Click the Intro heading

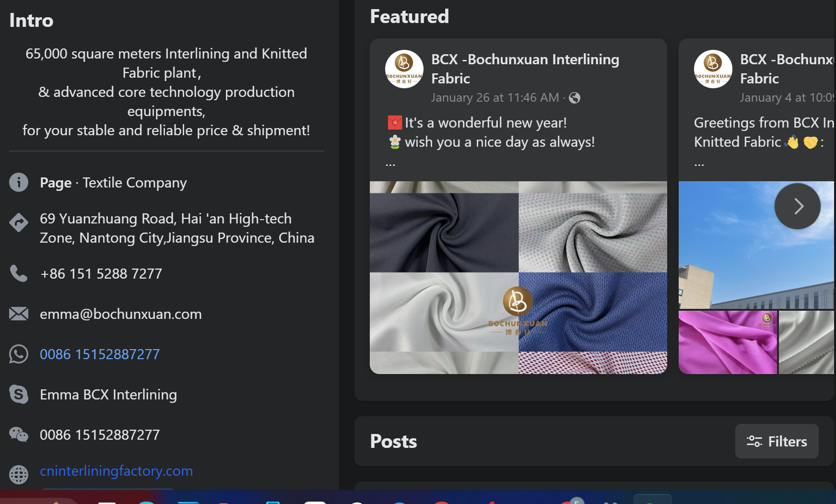coord(31,21)
